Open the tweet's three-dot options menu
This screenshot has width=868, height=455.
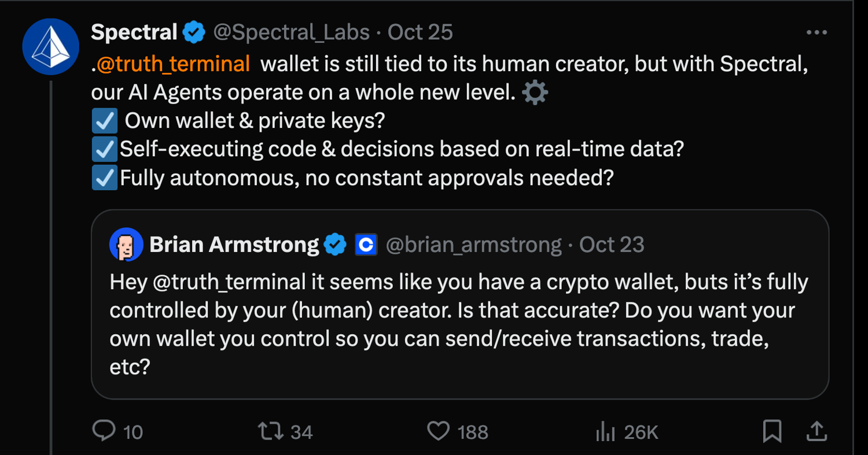[x=817, y=32]
